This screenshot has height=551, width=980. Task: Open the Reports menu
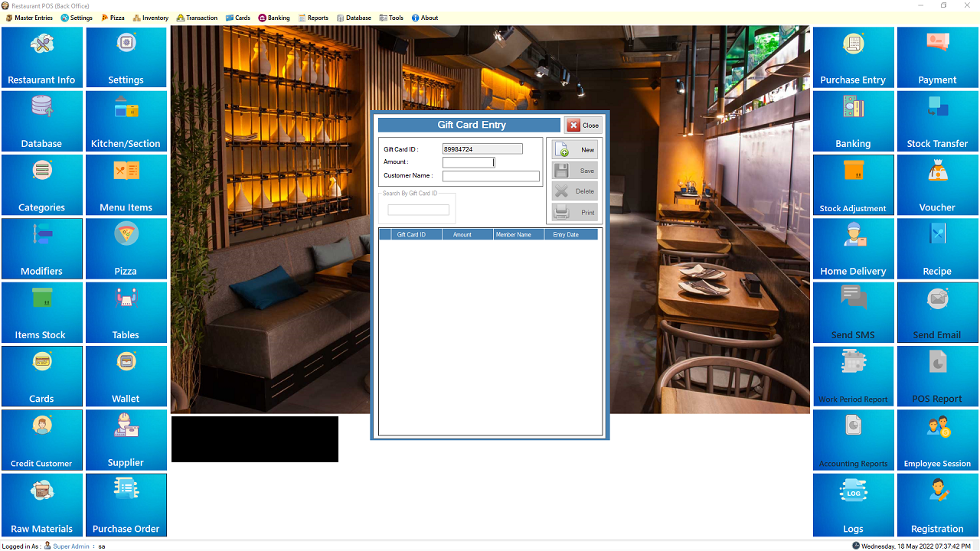coord(313,18)
